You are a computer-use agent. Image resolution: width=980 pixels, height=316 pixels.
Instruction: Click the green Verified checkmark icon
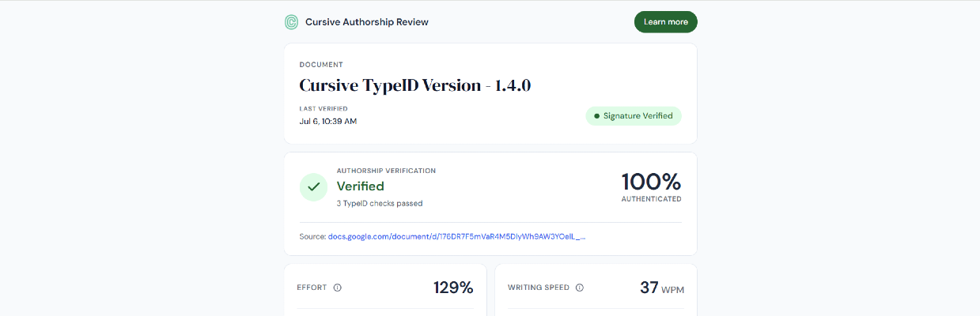tap(314, 187)
